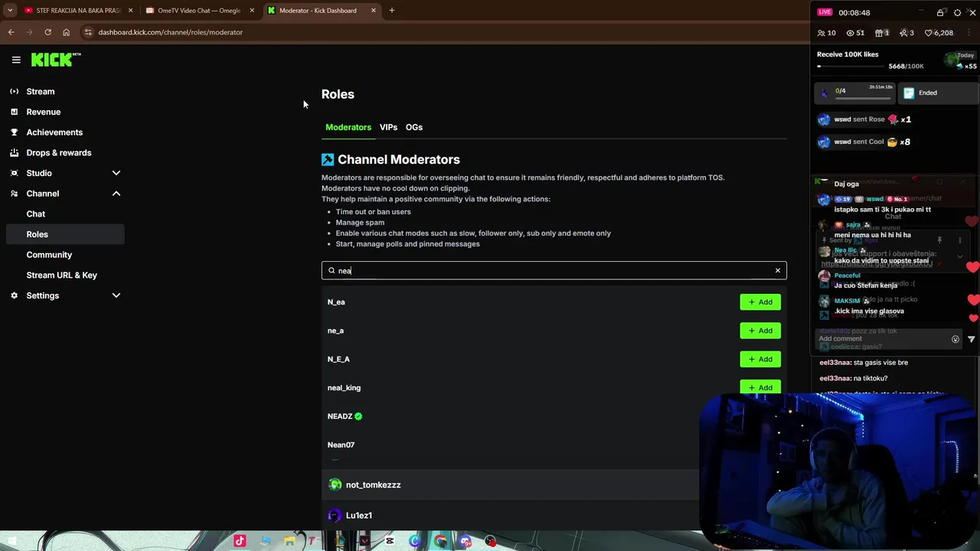Collapse the Channel section chevron

pyautogui.click(x=116, y=194)
